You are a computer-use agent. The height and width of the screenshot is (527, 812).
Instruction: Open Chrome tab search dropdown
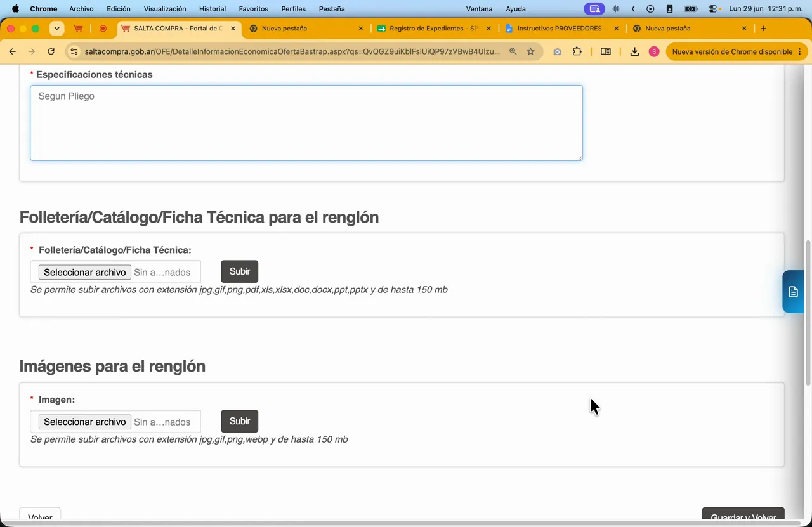tap(57, 29)
